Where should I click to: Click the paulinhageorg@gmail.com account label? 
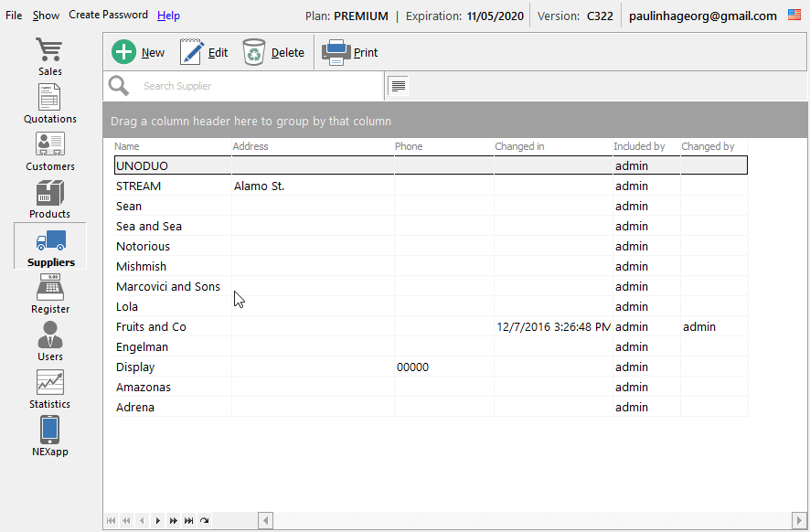[x=702, y=16]
